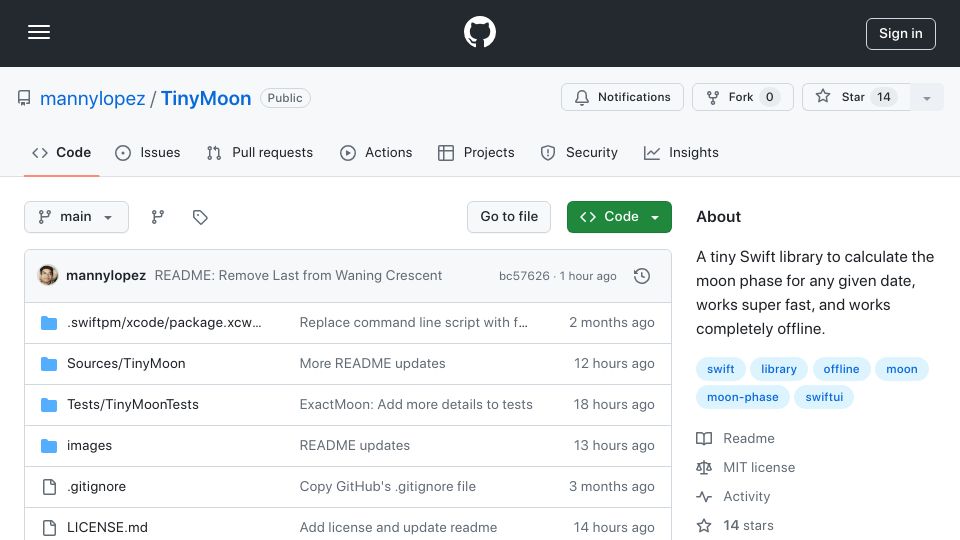Fork the TinyMoon repository
This screenshot has height=540, width=960.
click(x=743, y=97)
